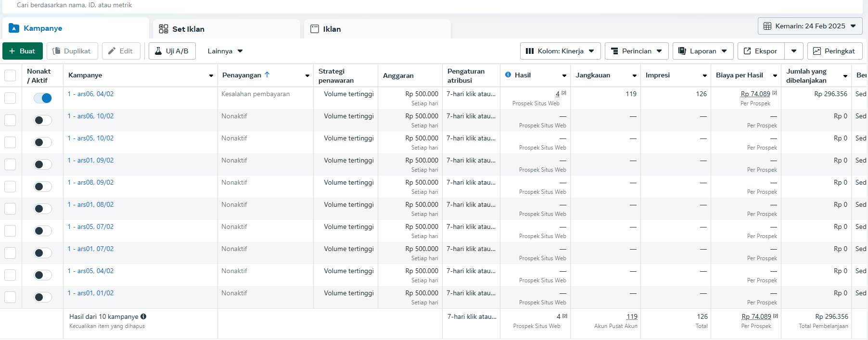Tick the select-all checkbox in the table header

(x=10, y=76)
